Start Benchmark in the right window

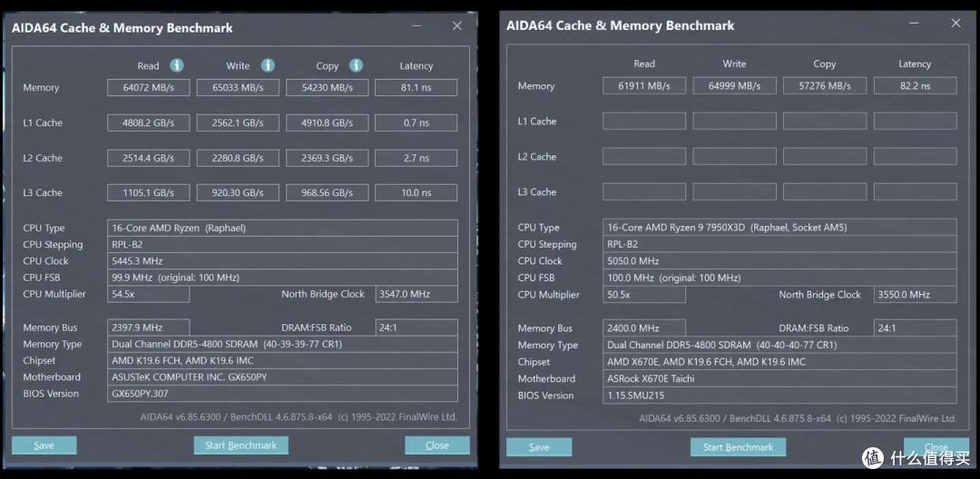coord(738,447)
